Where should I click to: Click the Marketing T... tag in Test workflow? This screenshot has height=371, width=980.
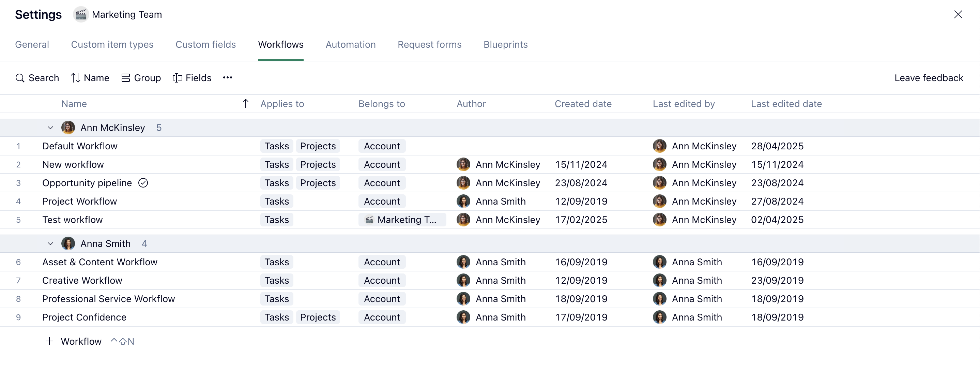tap(402, 220)
